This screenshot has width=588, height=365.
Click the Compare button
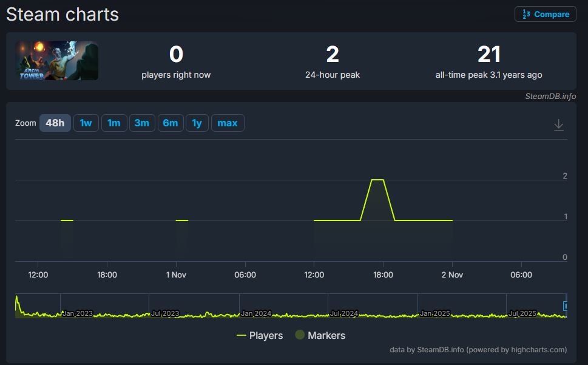click(x=546, y=14)
